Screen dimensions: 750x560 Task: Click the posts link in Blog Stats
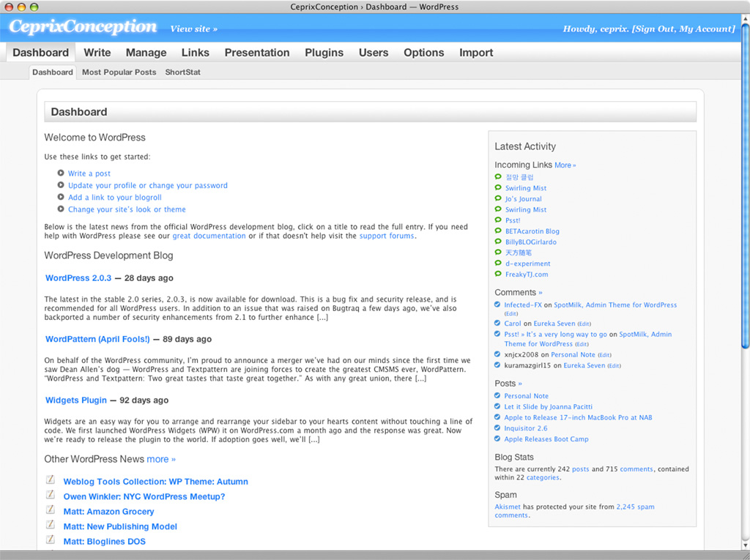(581, 469)
